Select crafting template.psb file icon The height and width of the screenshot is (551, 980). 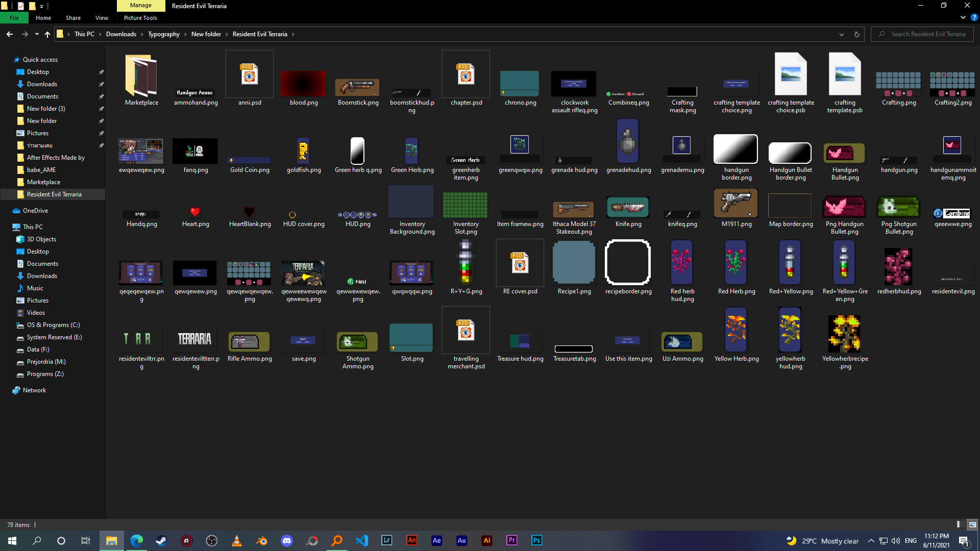click(x=845, y=74)
